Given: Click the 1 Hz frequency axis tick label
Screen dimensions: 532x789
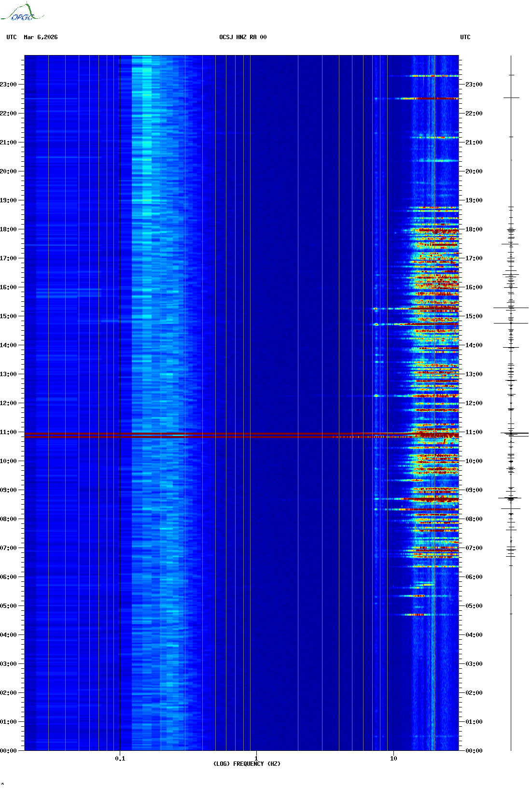Looking at the screenshot, I should pyautogui.click(x=256, y=758).
